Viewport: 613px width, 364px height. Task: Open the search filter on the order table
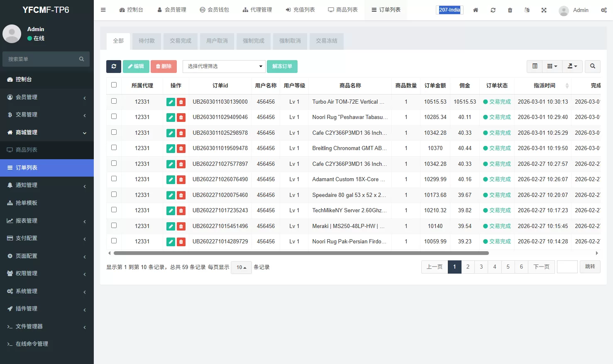[x=592, y=66]
